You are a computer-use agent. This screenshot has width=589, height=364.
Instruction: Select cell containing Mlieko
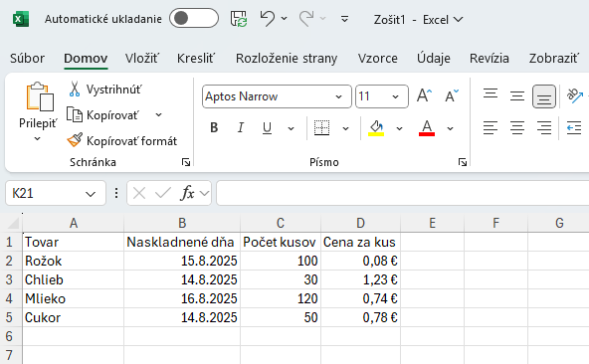pyautogui.click(x=74, y=298)
